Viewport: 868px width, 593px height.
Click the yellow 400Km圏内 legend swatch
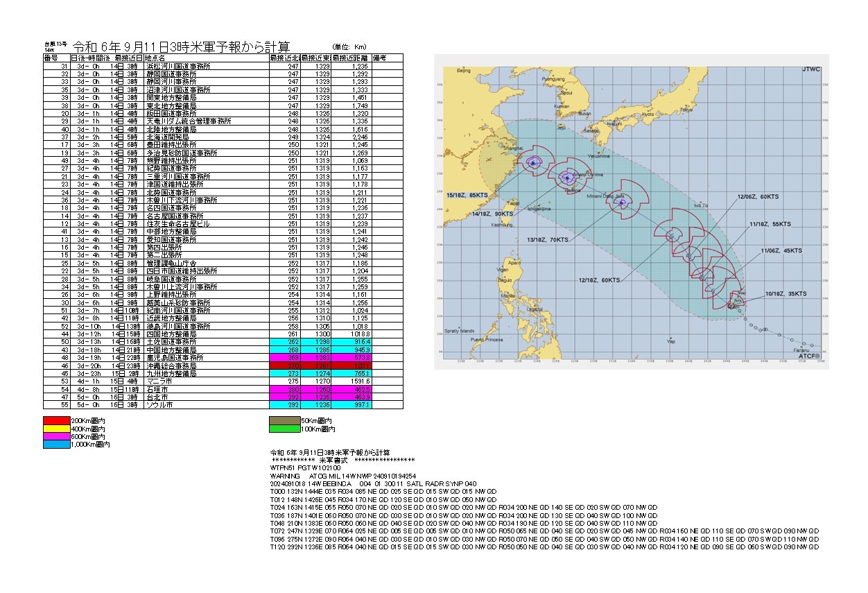pyautogui.click(x=56, y=429)
